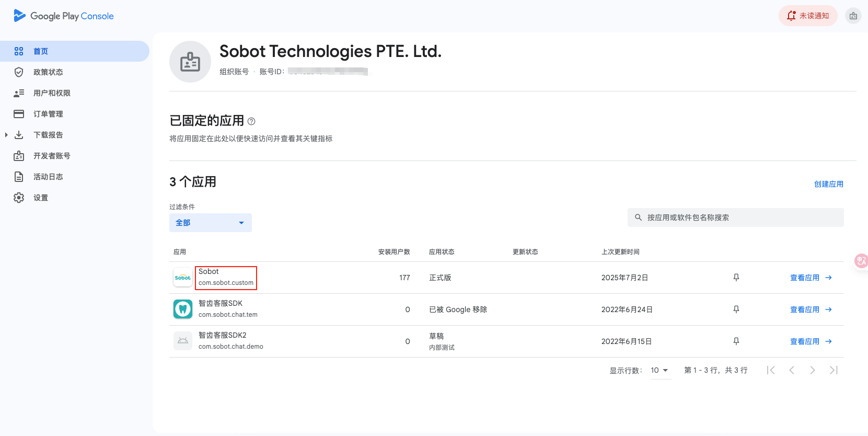Click the 2022年6月24日 date cell
The image size is (868, 436).
627,309
